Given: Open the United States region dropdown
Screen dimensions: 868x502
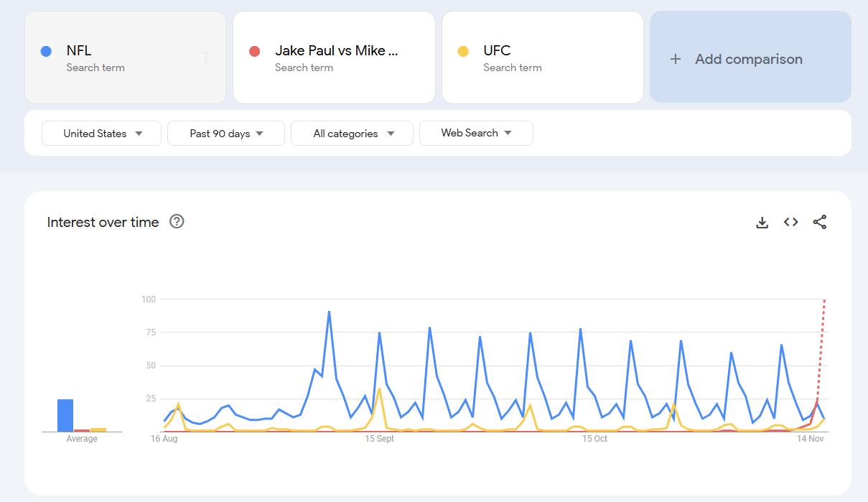Looking at the screenshot, I should point(101,133).
